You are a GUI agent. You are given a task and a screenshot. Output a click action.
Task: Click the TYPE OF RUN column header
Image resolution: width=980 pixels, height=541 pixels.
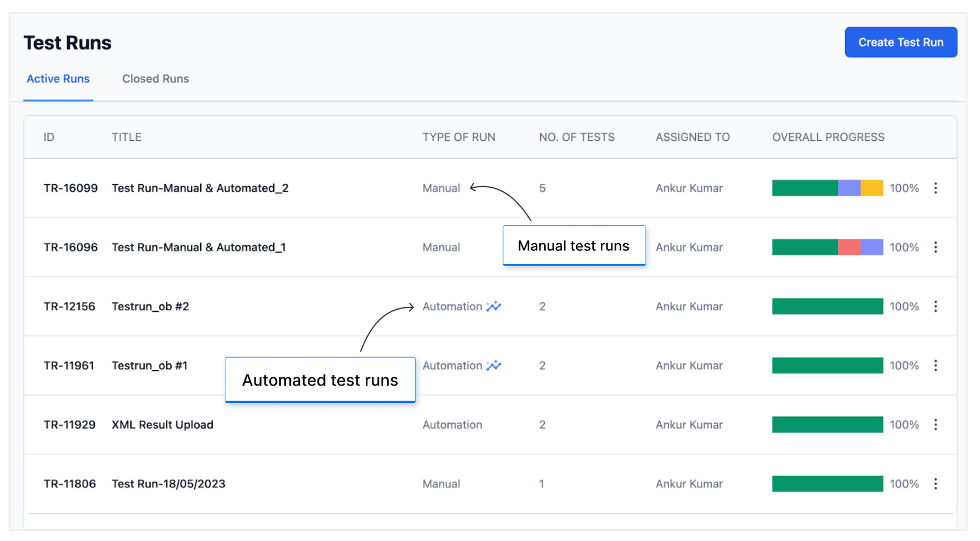click(x=459, y=137)
